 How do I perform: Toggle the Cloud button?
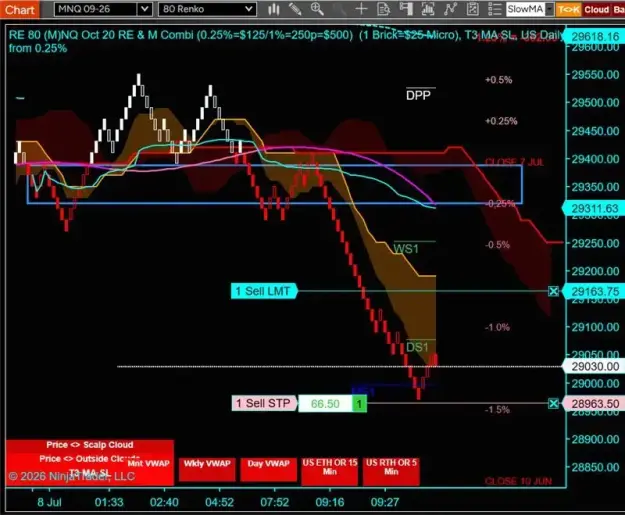click(596, 10)
